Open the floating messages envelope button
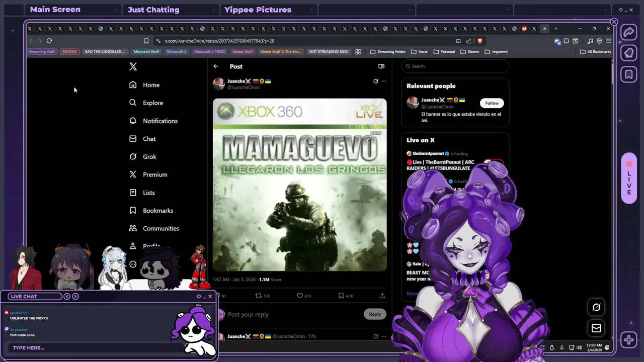644x362 pixels. tap(596, 328)
